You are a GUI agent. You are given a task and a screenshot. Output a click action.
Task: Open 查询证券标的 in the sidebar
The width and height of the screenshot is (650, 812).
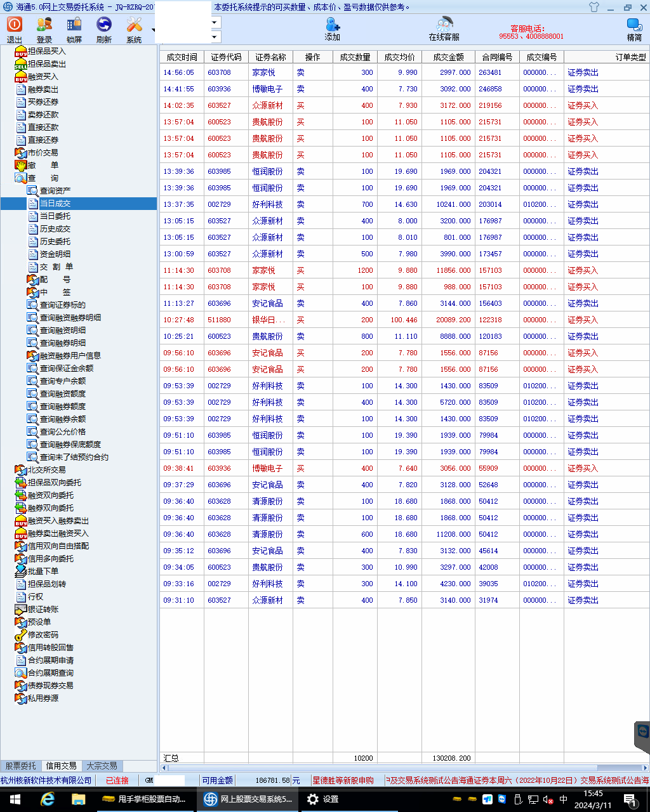pyautogui.click(x=62, y=304)
